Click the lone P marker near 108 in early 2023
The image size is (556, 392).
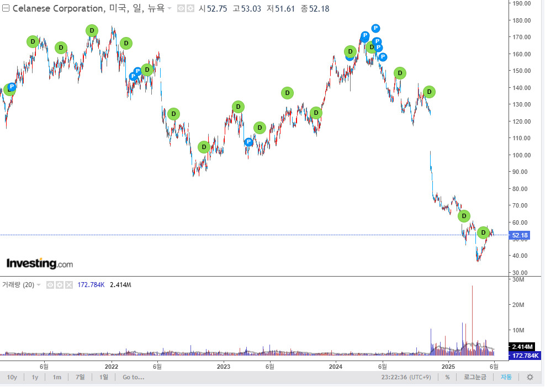tap(248, 142)
